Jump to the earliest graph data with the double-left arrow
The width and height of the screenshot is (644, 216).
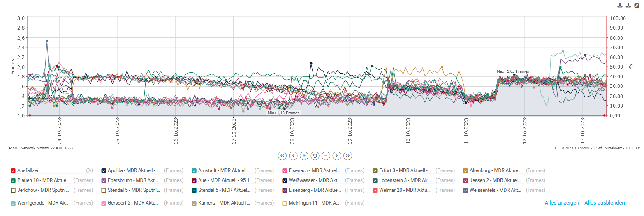click(x=282, y=156)
